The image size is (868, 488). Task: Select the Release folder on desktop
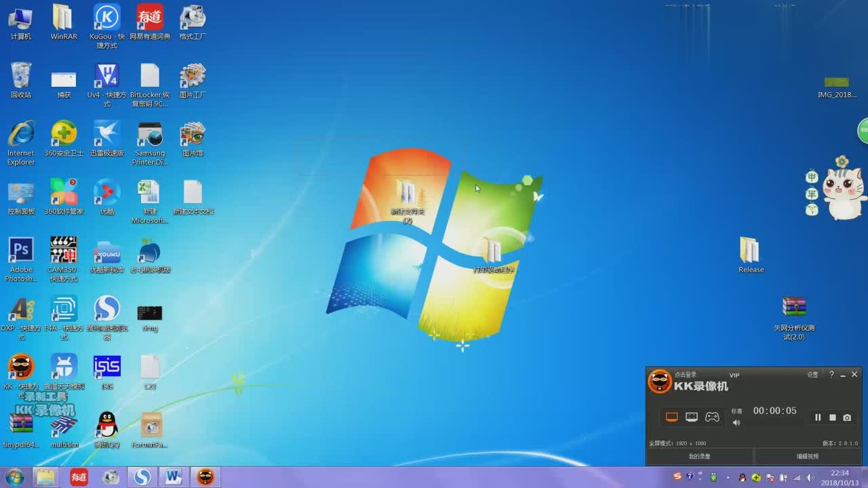751,255
